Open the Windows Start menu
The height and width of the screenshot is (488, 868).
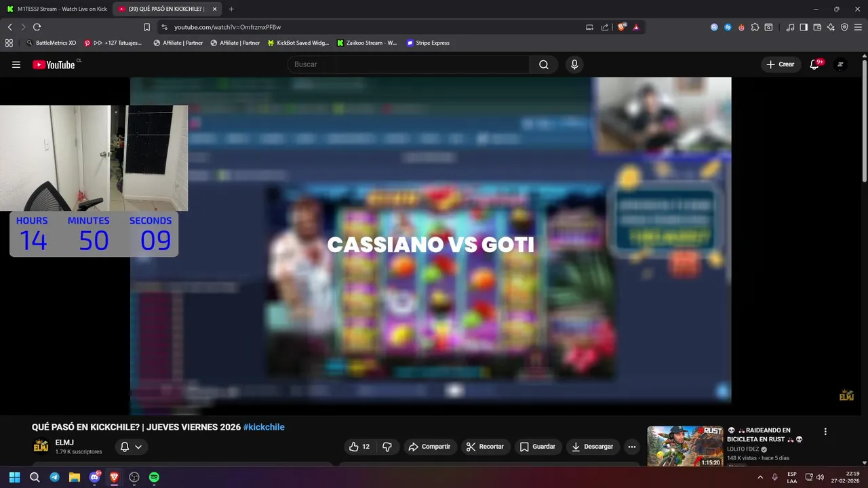tap(14, 477)
